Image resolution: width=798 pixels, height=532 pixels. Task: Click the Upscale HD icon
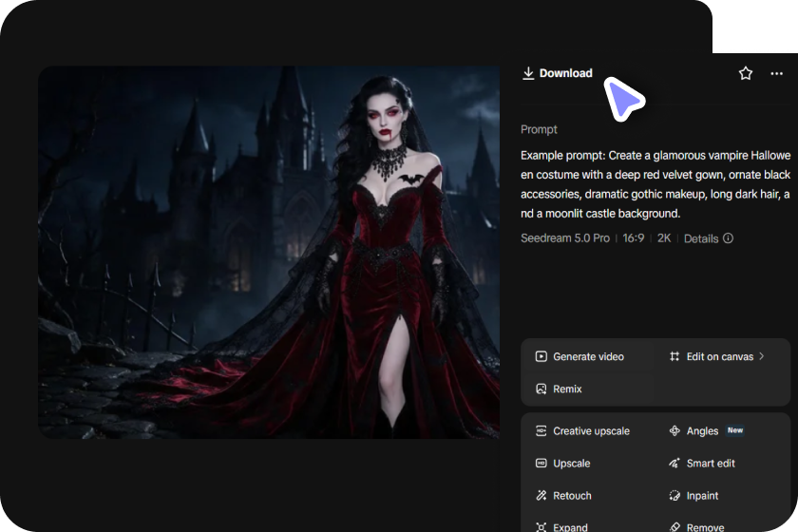(x=541, y=464)
